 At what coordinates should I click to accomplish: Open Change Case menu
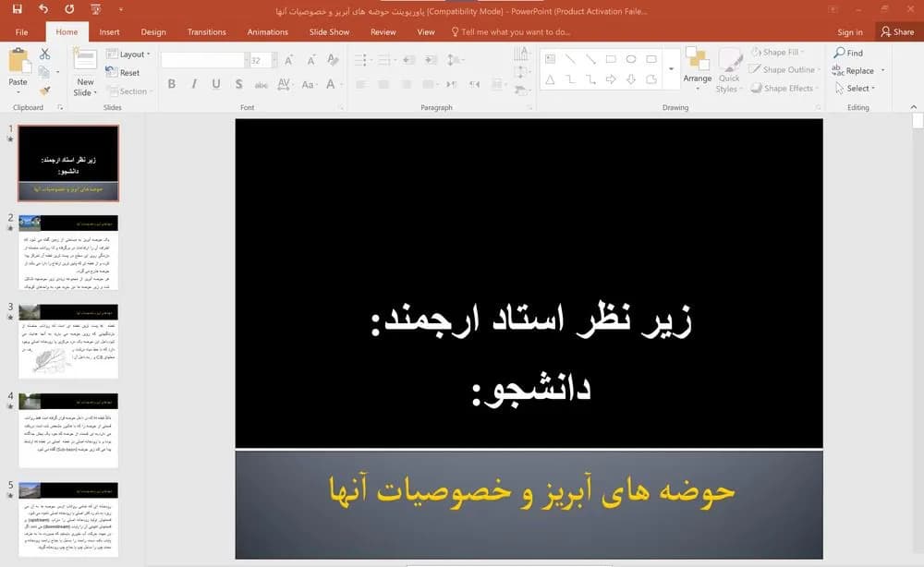309,84
